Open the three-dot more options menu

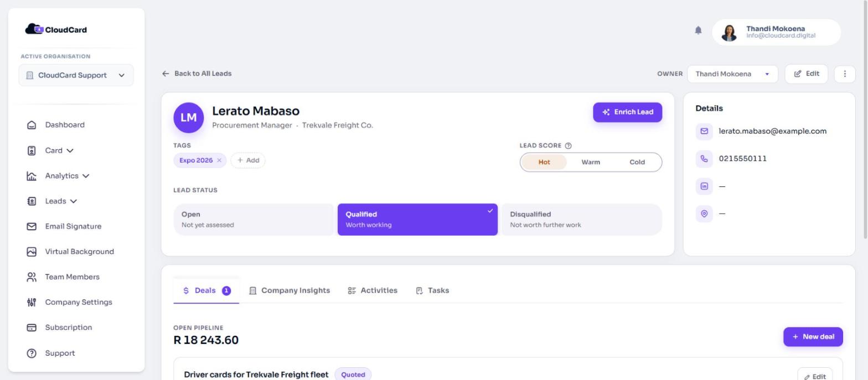coord(844,74)
